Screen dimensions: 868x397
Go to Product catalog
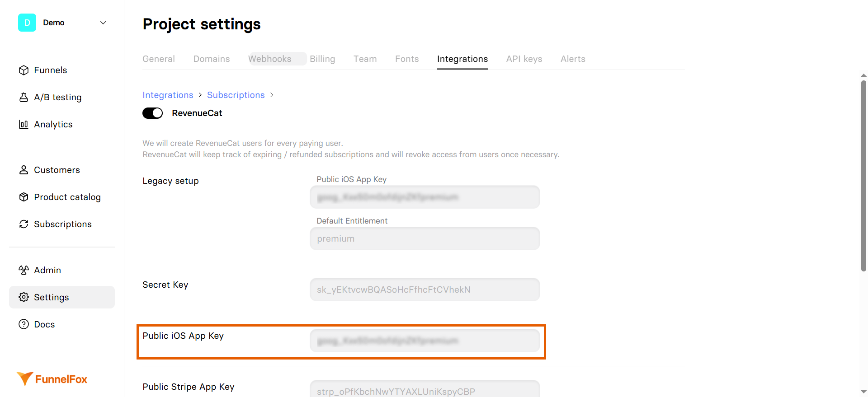click(62, 197)
